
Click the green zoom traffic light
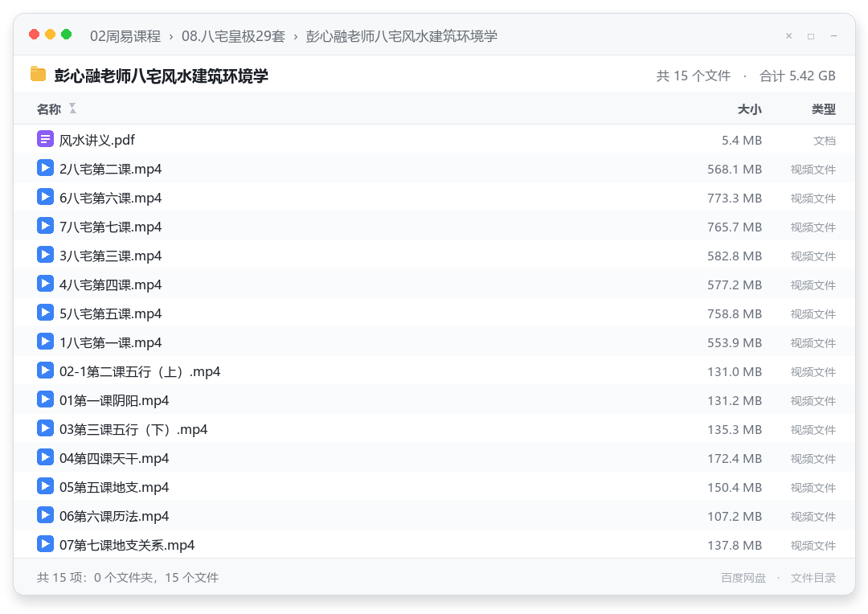click(67, 35)
